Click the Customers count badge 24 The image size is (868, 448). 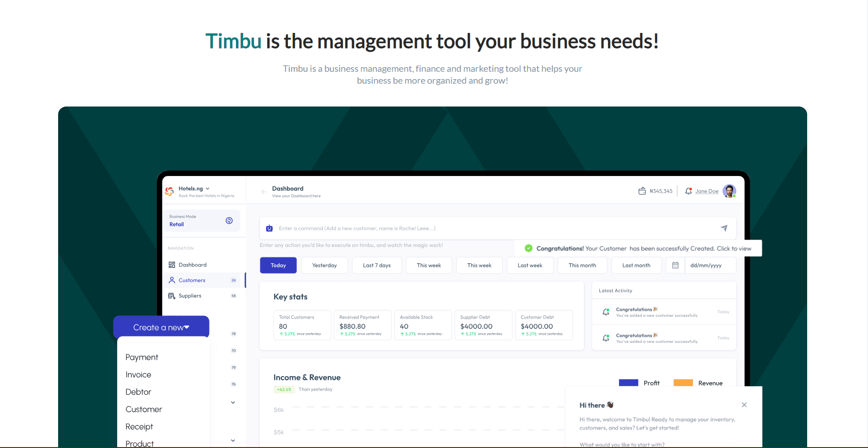pyautogui.click(x=233, y=280)
